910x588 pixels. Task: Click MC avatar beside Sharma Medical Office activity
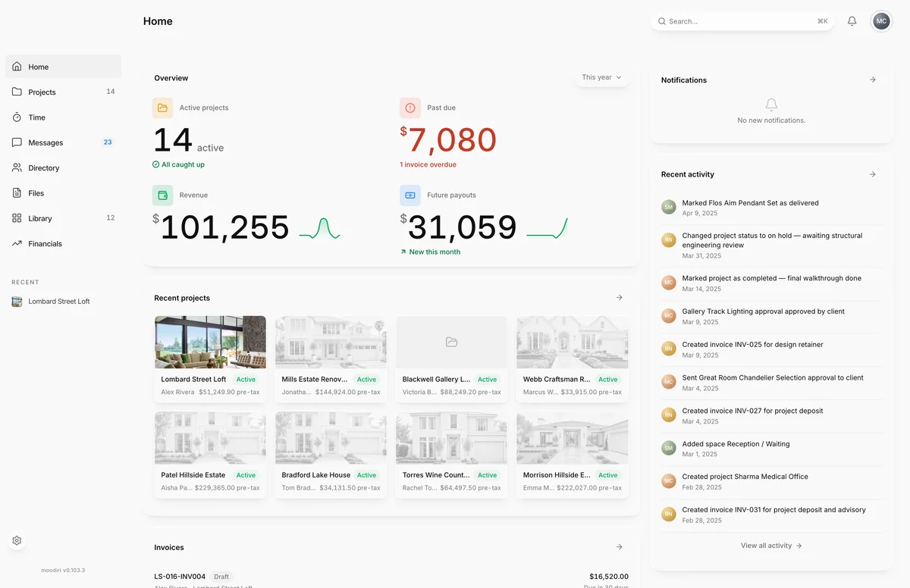pyautogui.click(x=668, y=481)
